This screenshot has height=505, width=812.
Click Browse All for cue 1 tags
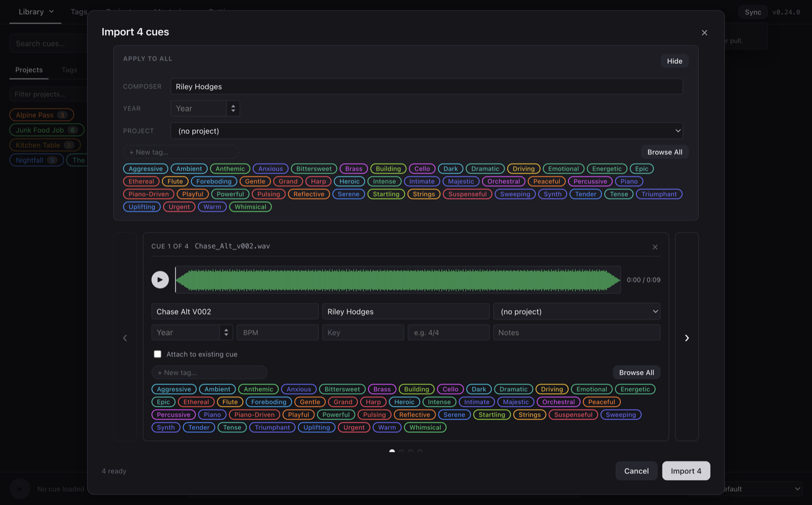coord(636,373)
